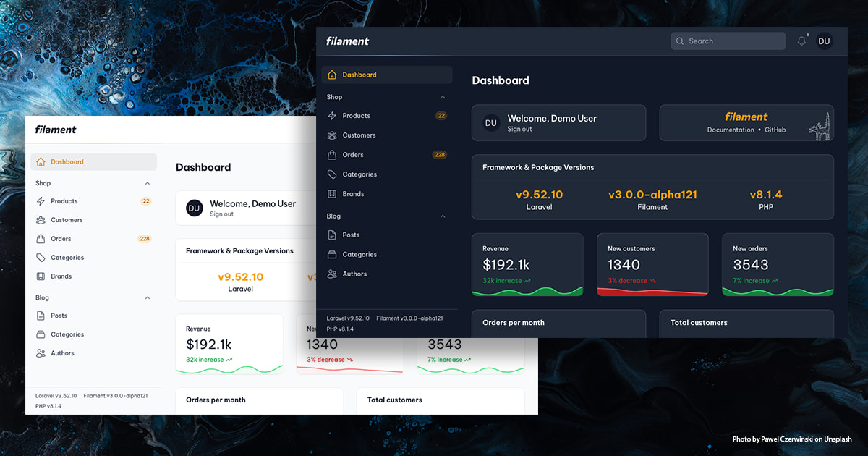The width and height of the screenshot is (868, 456).
Task: Click v9.52.10 Laravel version in light window
Action: [240, 276]
